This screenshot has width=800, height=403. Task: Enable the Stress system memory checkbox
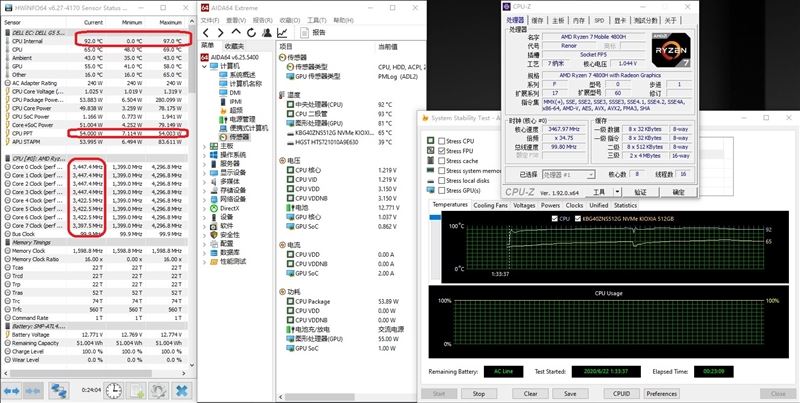pos(442,171)
